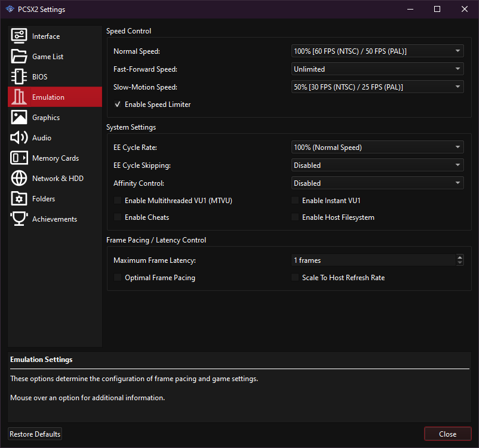Image resolution: width=479 pixels, height=448 pixels.
Task: Click the Graphics picture icon
Action: 19,117
